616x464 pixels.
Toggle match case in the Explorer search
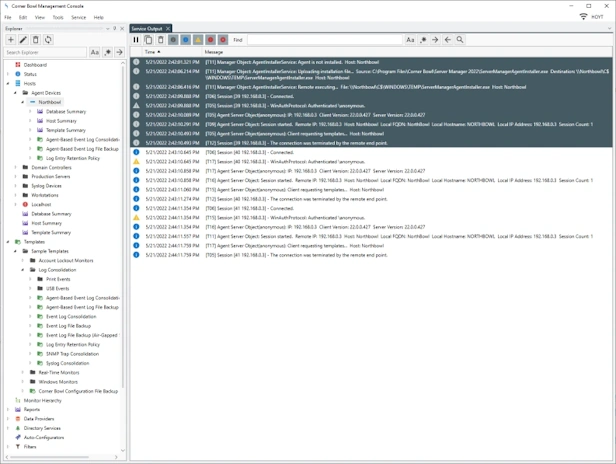point(95,52)
